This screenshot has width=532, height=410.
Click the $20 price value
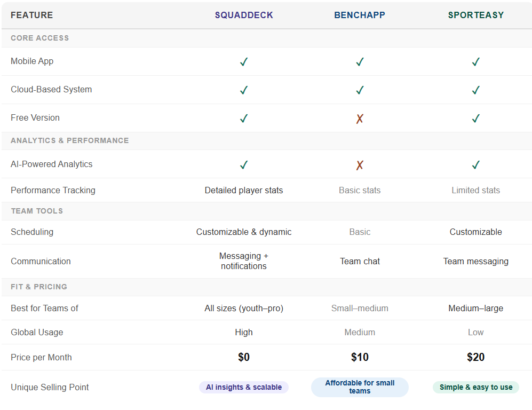click(x=475, y=357)
